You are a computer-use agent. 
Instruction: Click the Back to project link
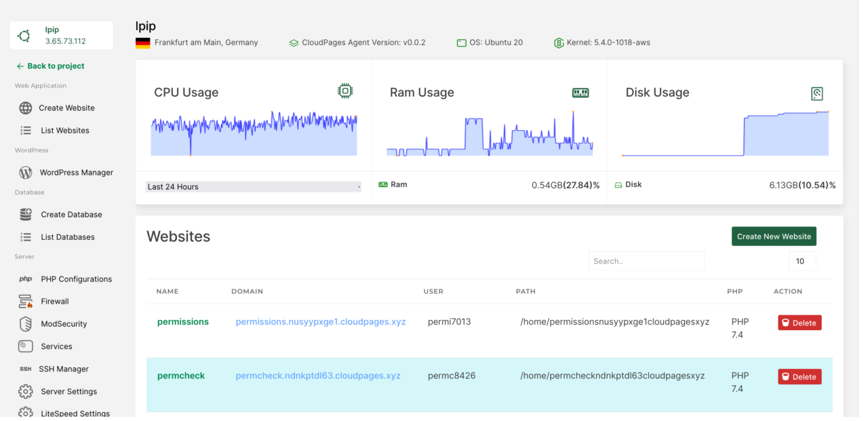point(50,66)
